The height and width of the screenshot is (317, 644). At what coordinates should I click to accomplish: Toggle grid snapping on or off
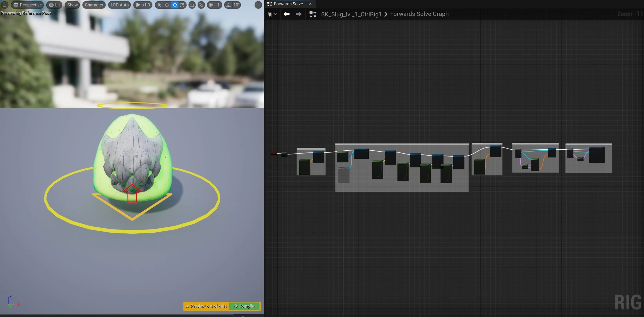(211, 5)
